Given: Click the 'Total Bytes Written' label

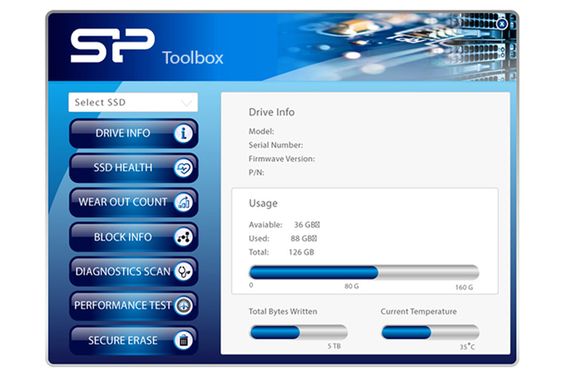Looking at the screenshot, I should pos(283,312).
